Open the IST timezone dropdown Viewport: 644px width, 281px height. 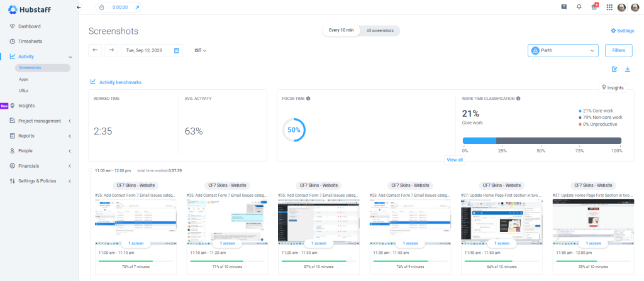point(201,50)
